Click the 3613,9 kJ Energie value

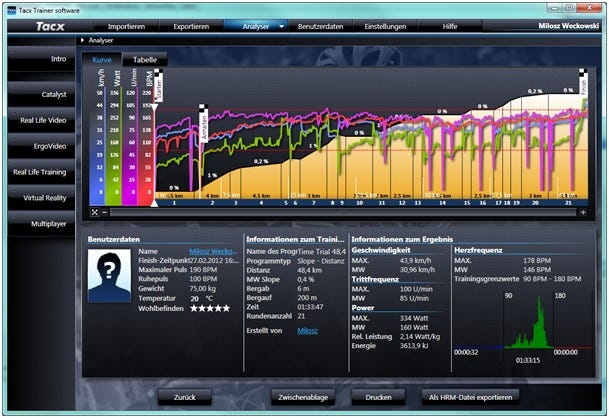(x=414, y=346)
